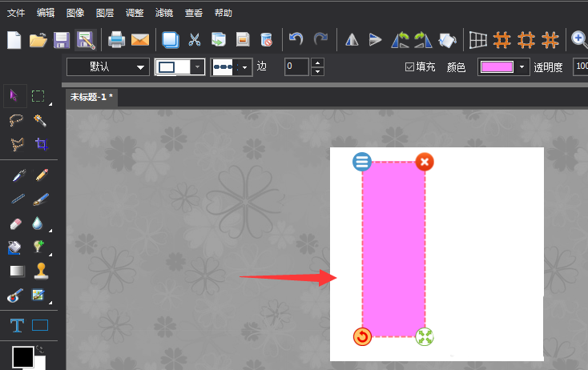This screenshot has height=370, width=588.
Task: Open the 文件 menu
Action: (16, 13)
